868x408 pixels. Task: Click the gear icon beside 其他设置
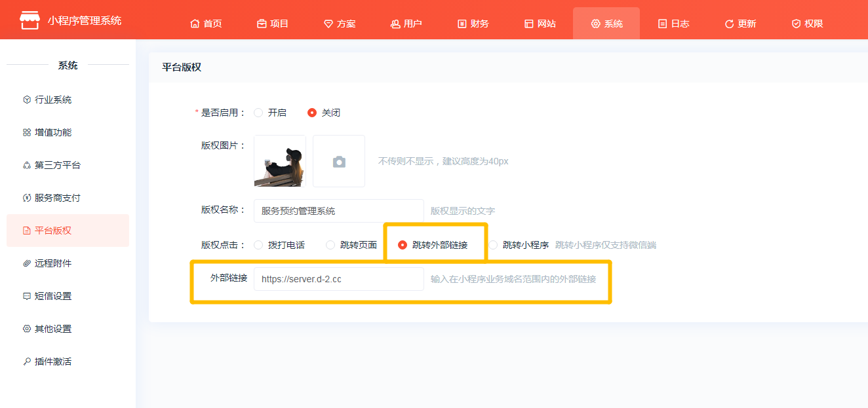(27, 329)
